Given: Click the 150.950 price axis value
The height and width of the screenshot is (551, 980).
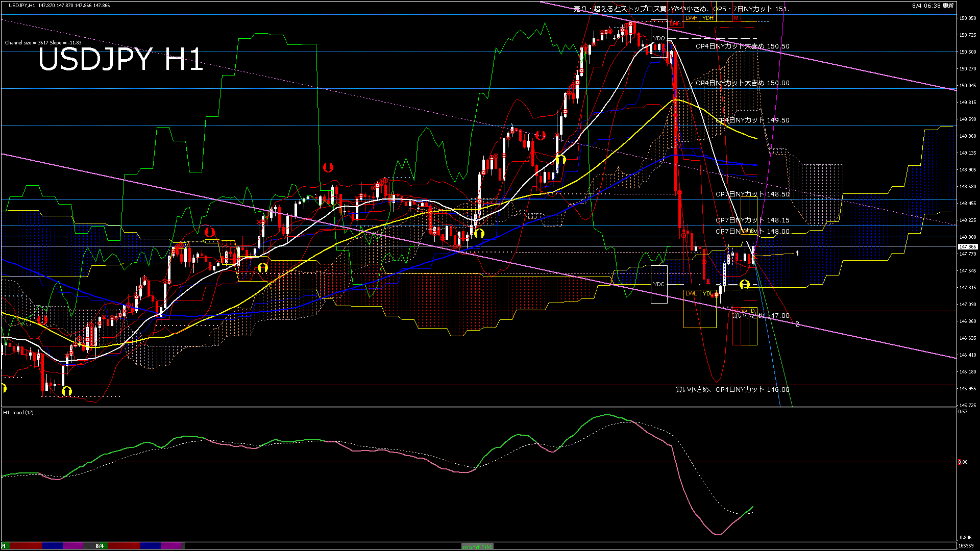Looking at the screenshot, I should tap(968, 18).
